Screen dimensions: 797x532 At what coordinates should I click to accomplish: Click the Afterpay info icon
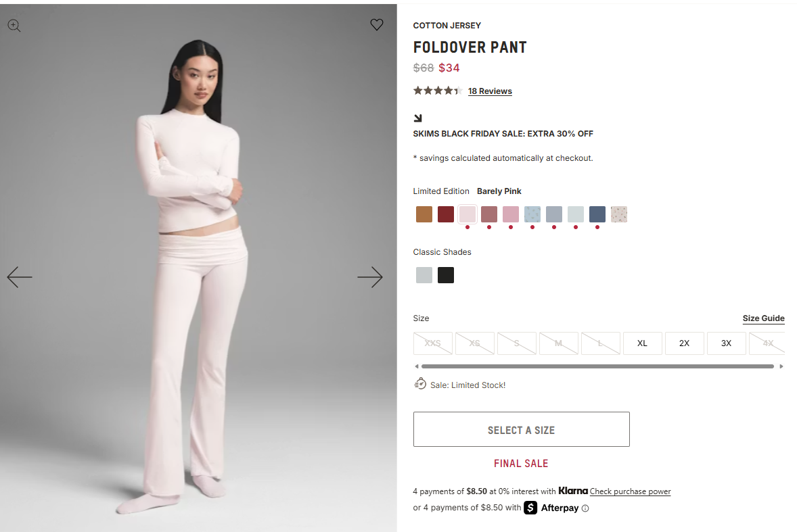pos(585,508)
